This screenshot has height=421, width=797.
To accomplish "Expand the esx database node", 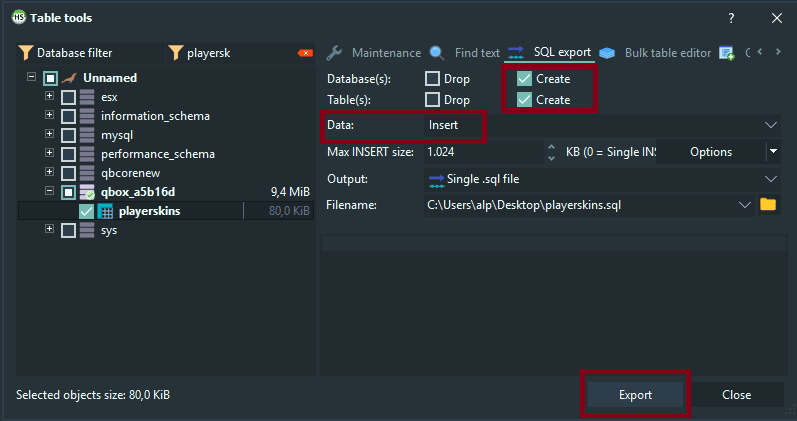I will tap(49, 96).
